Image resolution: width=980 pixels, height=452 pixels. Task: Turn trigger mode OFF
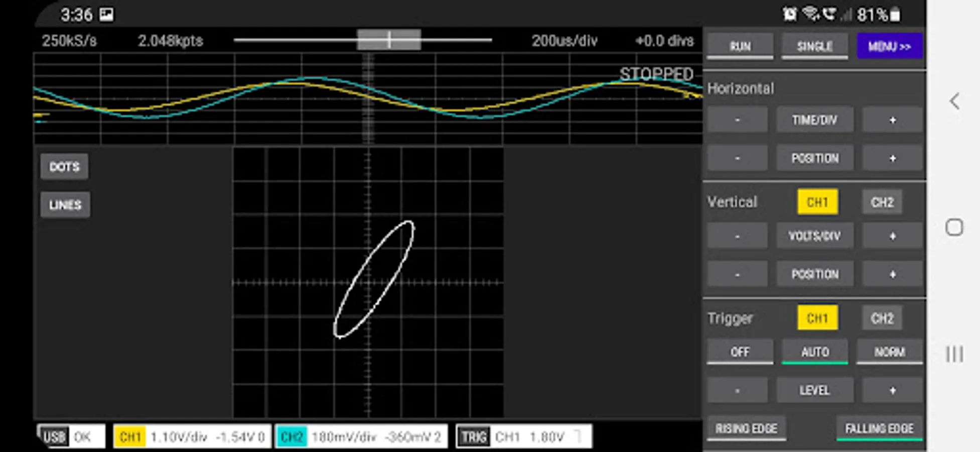click(x=740, y=352)
